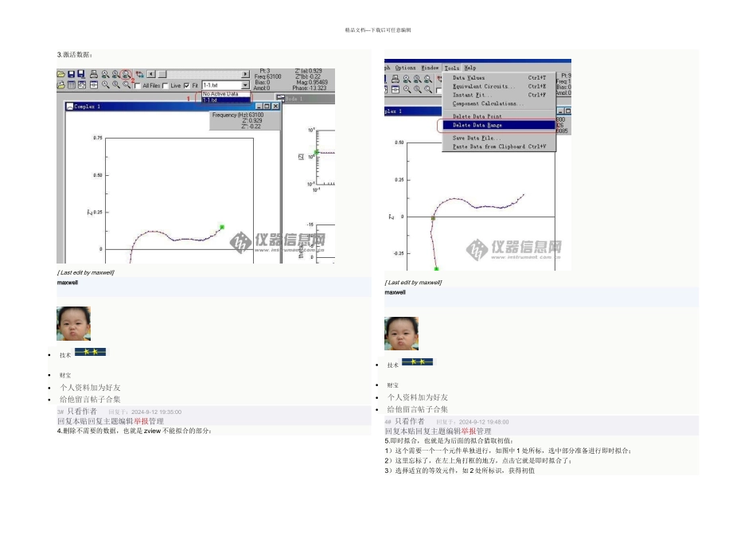Viewport: 756px width, 535px height.
Task: Open the Tools menu
Action: (452, 68)
